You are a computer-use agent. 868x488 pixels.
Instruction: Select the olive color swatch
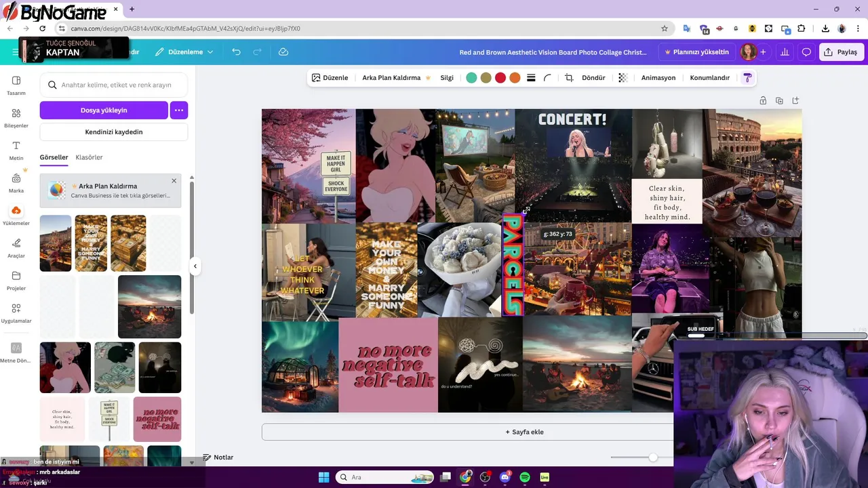pos(486,78)
